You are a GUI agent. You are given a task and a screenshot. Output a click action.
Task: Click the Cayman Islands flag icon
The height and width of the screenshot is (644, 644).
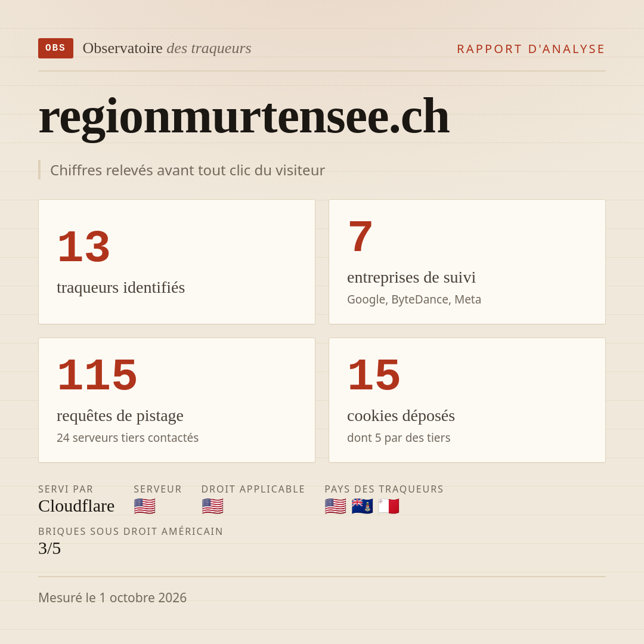pos(362,506)
